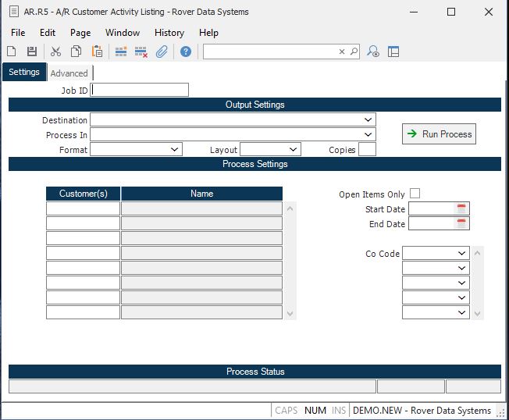
Task: Click the End Date calendar icon
Action: (x=461, y=224)
